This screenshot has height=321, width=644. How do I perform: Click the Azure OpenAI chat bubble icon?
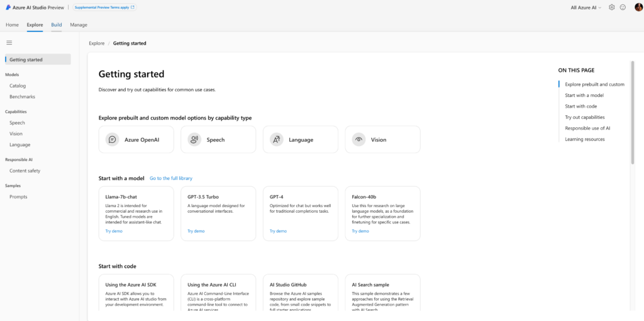pos(113,140)
